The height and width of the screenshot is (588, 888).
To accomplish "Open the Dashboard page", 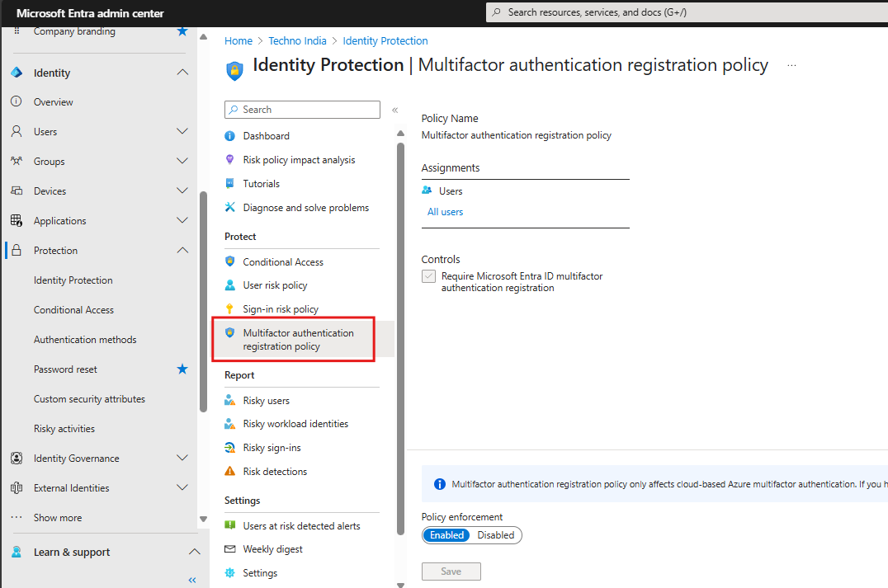I will pos(266,135).
